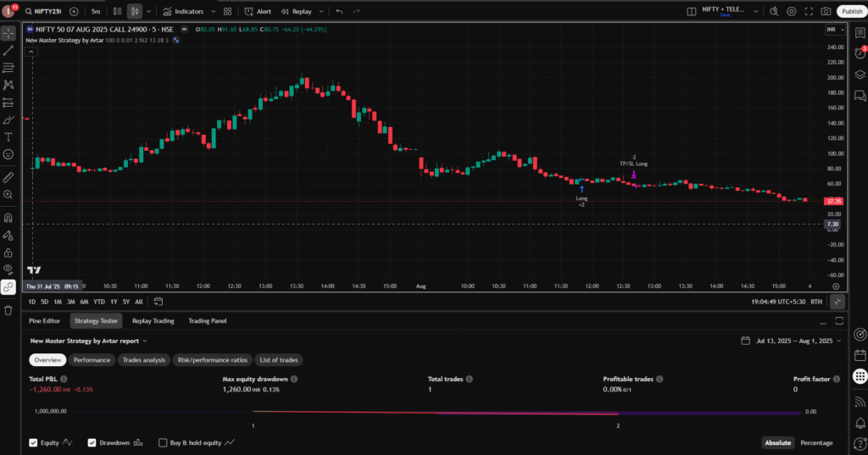868x455 pixels.
Task: Disable the Drawdown checkbox
Action: 92,442
